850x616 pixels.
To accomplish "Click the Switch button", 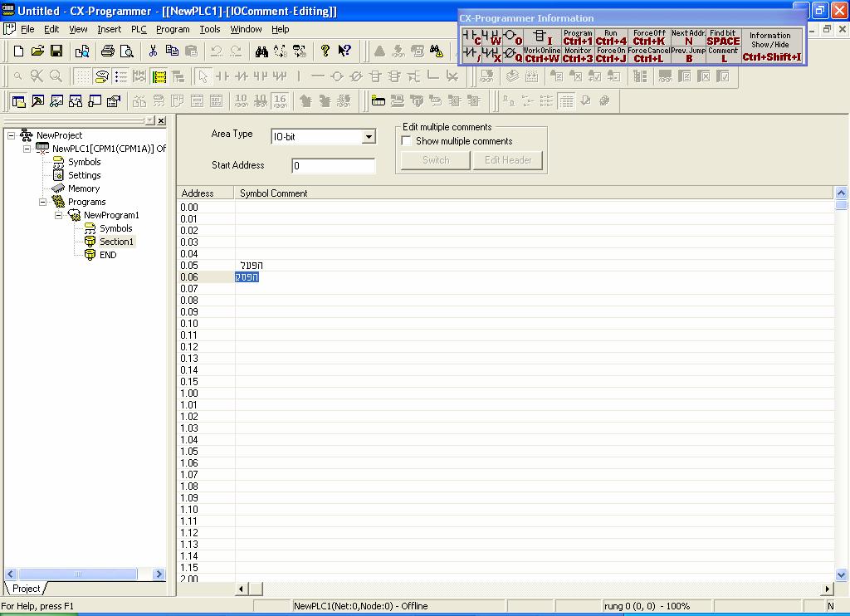I will tap(435, 160).
